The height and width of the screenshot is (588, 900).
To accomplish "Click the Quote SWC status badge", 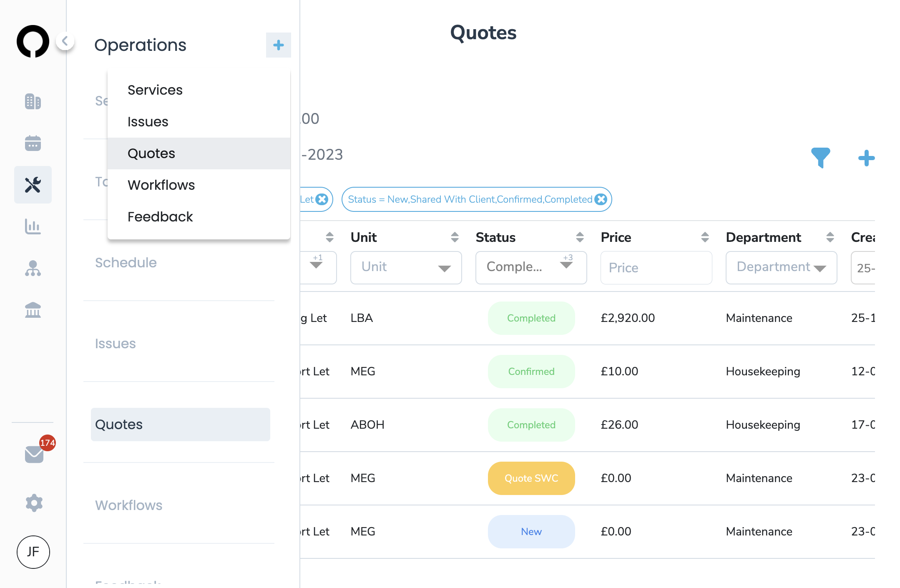I will pos(531,478).
